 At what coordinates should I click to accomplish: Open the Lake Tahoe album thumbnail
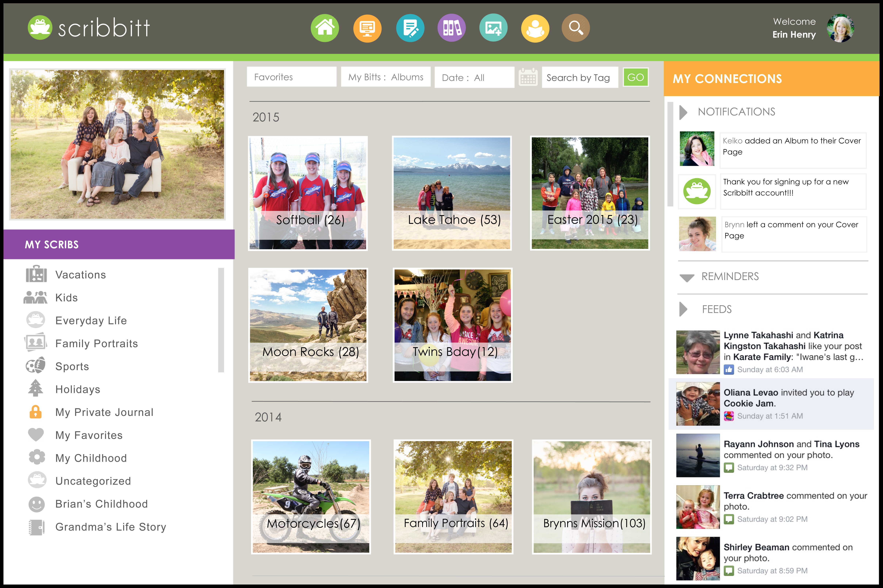click(x=452, y=193)
